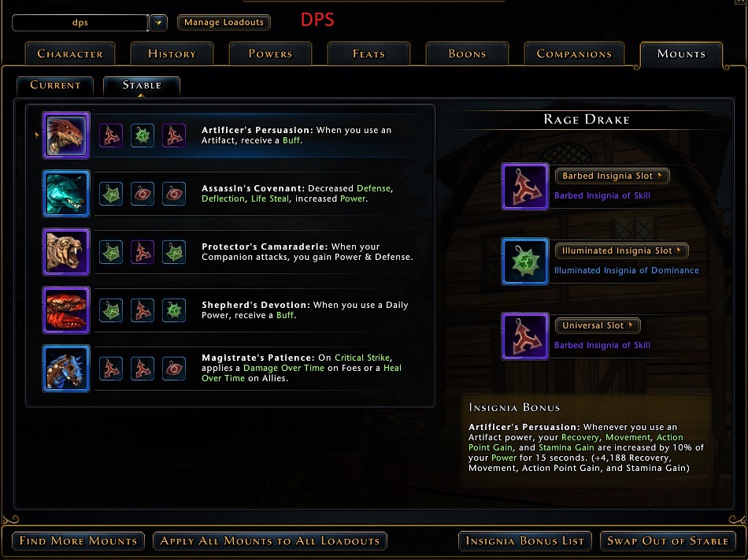Image resolution: width=748 pixels, height=560 pixels.
Task: Click the large Illuminated Insignia of Dominance icon
Action: pos(524,261)
